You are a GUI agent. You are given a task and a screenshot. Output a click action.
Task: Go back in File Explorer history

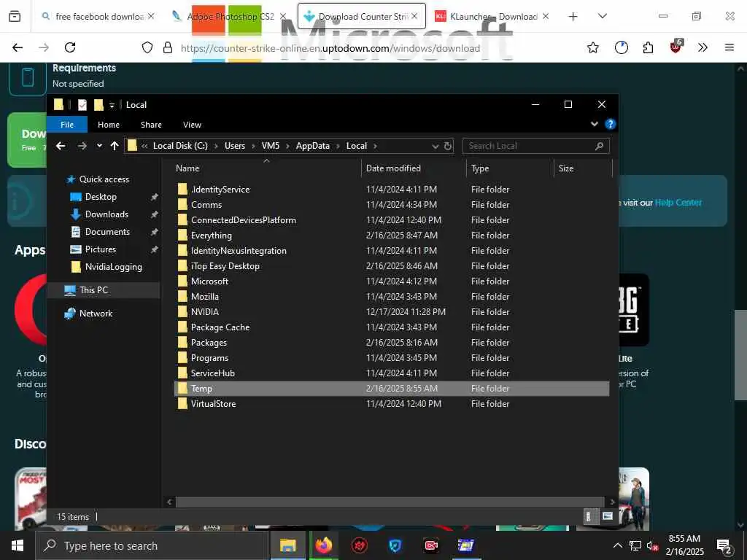[61, 146]
